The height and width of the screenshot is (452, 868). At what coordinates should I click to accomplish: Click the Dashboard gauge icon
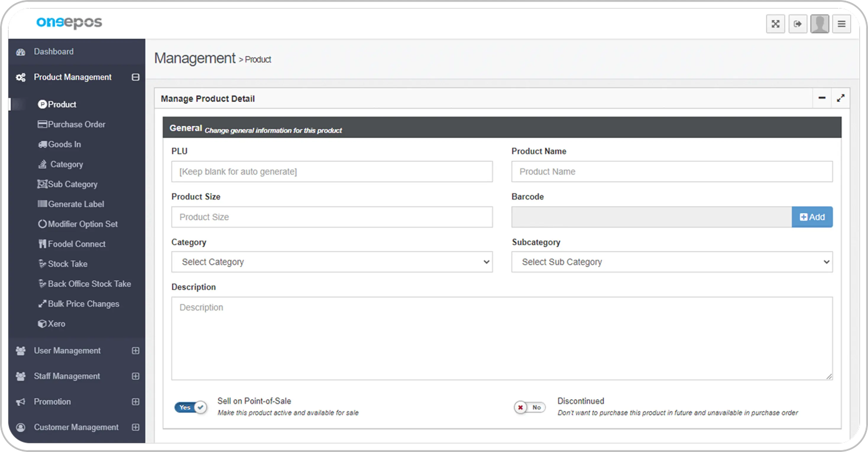(x=21, y=52)
